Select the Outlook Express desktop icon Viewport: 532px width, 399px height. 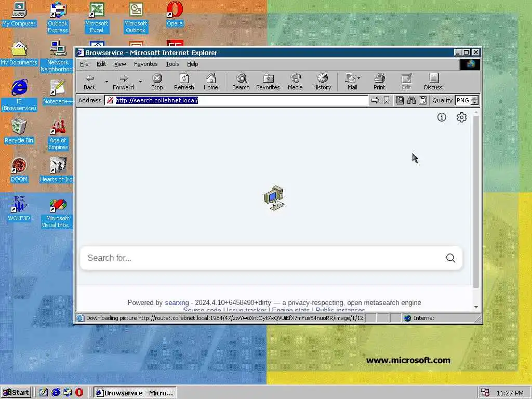point(58,18)
